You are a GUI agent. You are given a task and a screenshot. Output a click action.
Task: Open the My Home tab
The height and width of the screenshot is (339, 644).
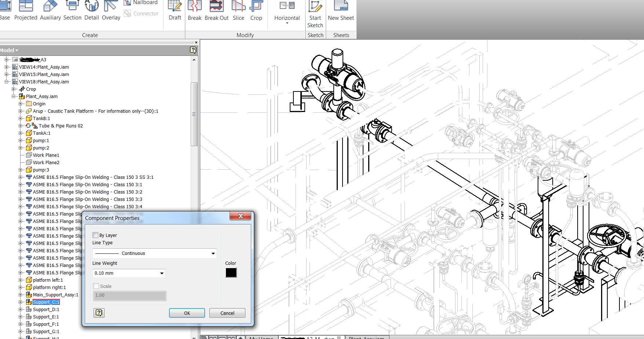click(261, 337)
